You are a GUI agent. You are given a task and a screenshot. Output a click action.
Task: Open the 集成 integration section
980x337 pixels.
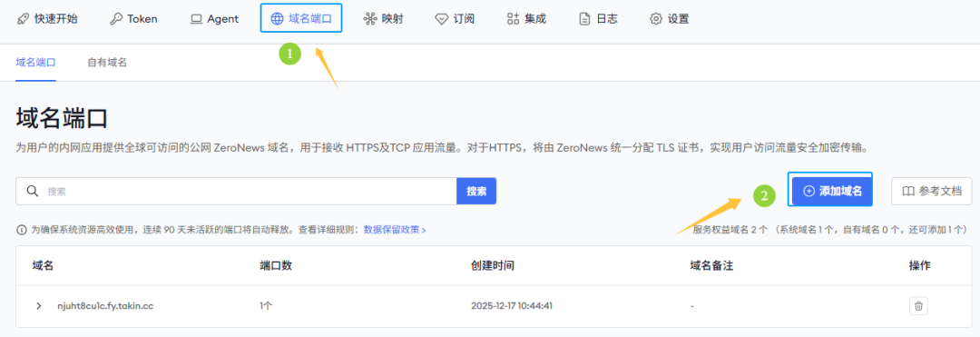526,19
